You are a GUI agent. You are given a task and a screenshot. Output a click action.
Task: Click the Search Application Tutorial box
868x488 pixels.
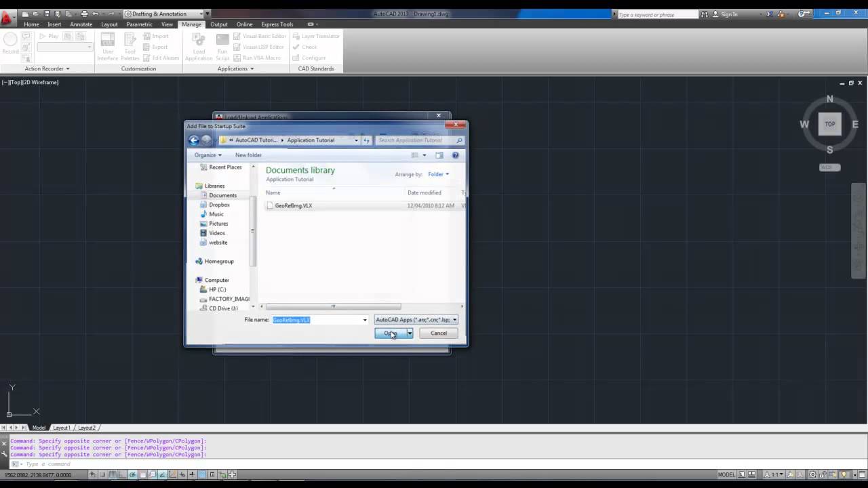pyautogui.click(x=420, y=140)
